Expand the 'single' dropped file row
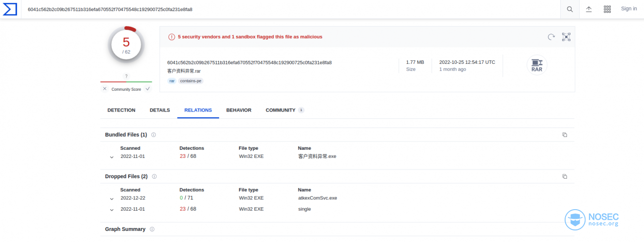Screen dimensions: 644x242 (112, 210)
